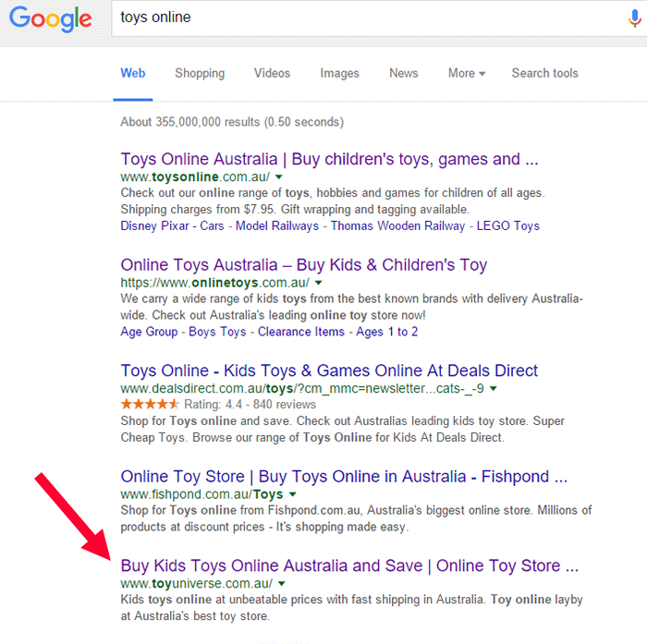The height and width of the screenshot is (644, 647).
Task: Expand arrow next to www.onlinetoys.com.au
Action: coord(319,283)
